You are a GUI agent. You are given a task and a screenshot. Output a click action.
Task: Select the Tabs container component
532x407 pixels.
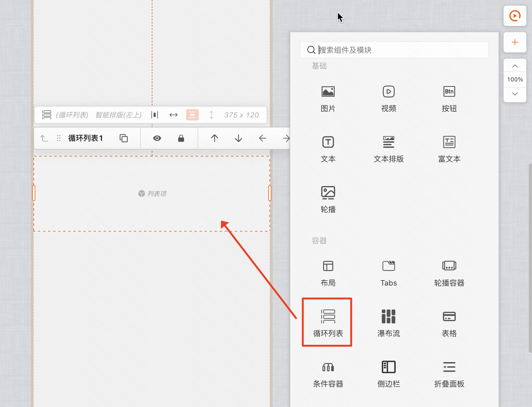(388, 274)
